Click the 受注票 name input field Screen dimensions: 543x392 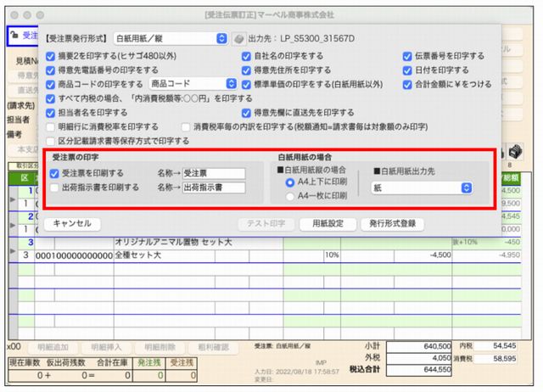point(213,173)
